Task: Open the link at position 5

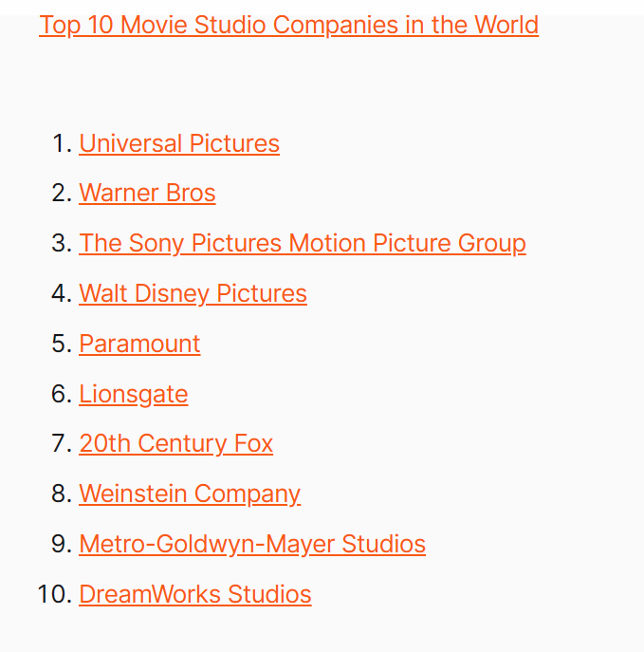Action: [x=139, y=344]
